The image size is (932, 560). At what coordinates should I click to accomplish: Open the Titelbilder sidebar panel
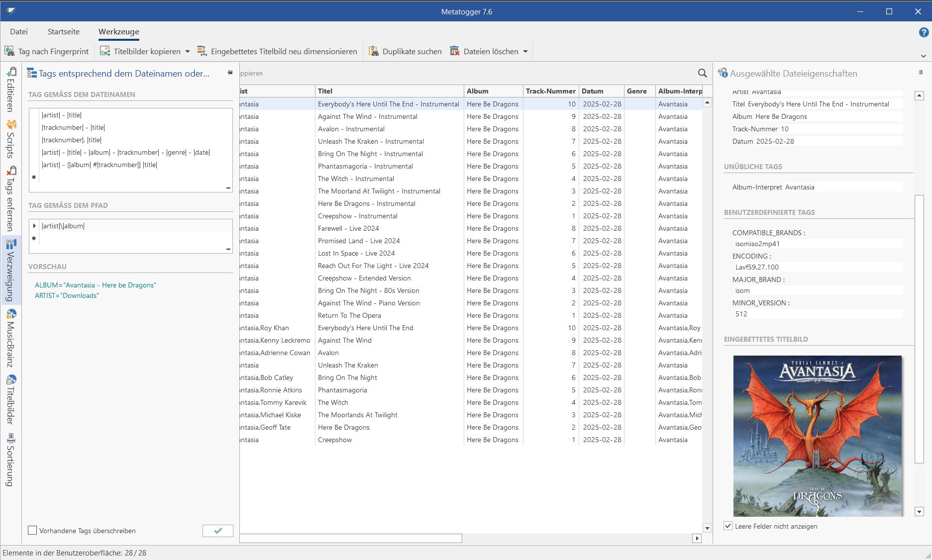(x=11, y=399)
